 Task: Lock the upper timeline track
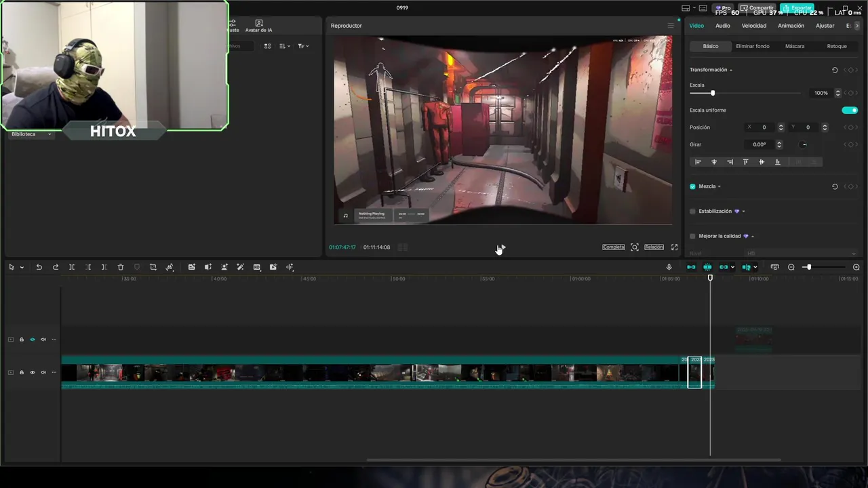click(21, 340)
